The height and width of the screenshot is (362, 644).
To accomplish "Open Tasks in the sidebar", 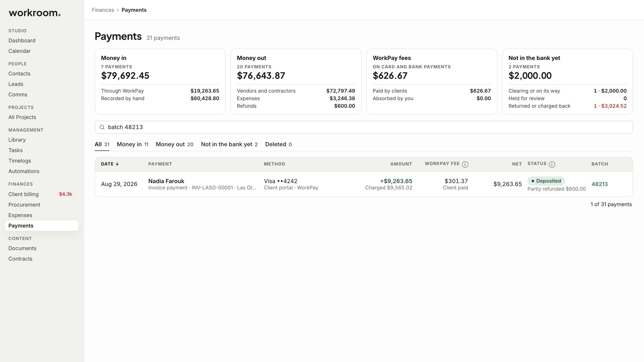I will click(x=15, y=150).
